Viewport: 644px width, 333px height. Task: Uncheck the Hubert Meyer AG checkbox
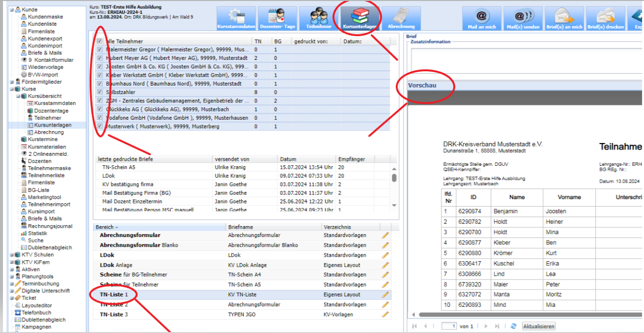pyautogui.click(x=100, y=58)
